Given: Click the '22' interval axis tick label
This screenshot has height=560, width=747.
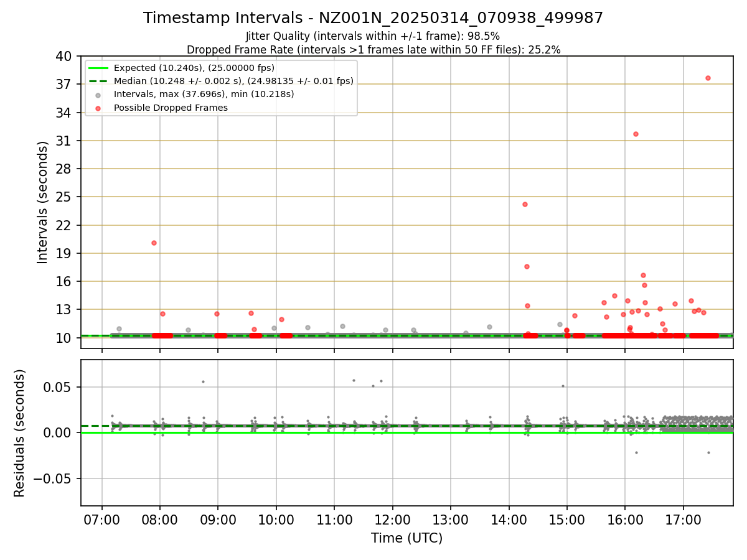Looking at the screenshot, I should coord(65,225).
